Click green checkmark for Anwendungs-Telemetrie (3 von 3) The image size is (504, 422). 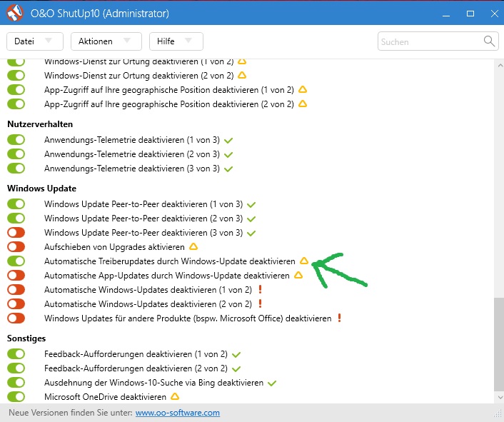point(228,169)
